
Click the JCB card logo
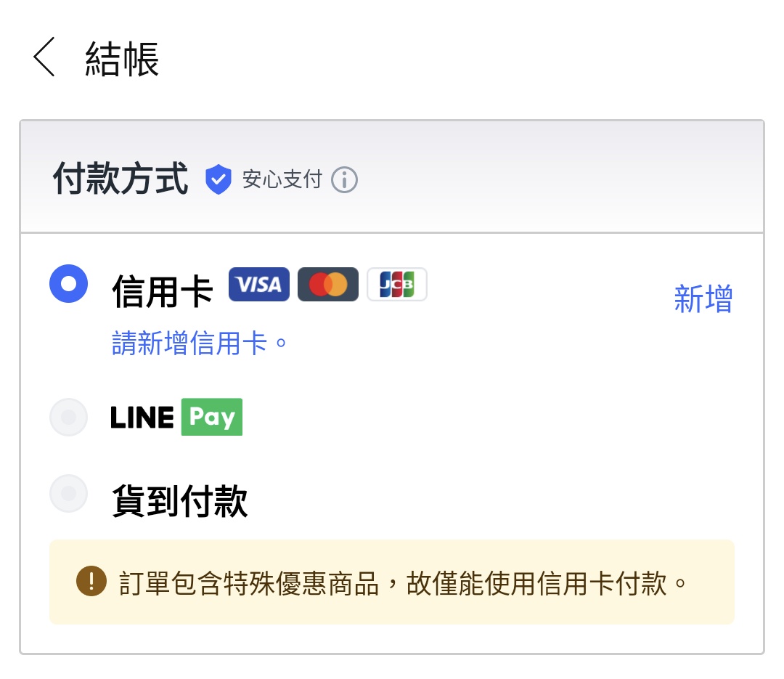click(x=397, y=285)
